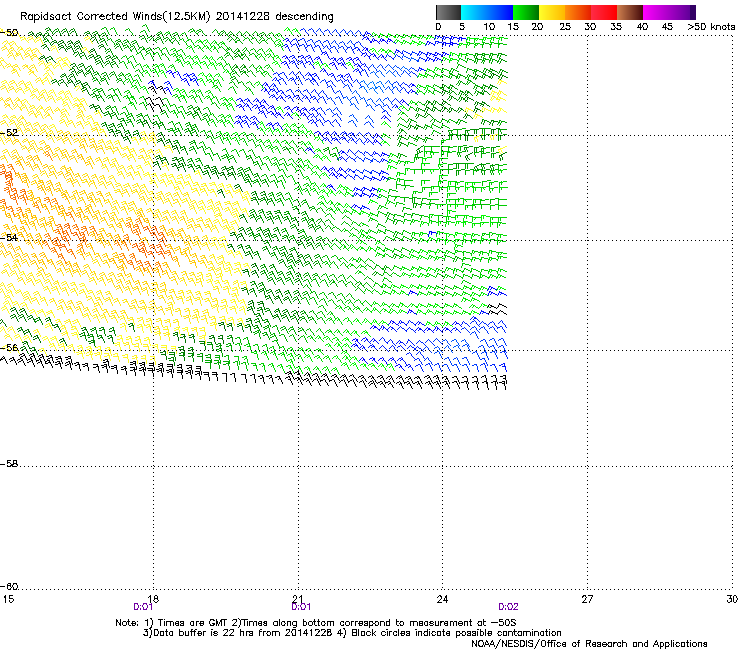Viewport: 740px width, 650px height.
Task: Click the '27' longitude axis label
Action: coord(587,599)
